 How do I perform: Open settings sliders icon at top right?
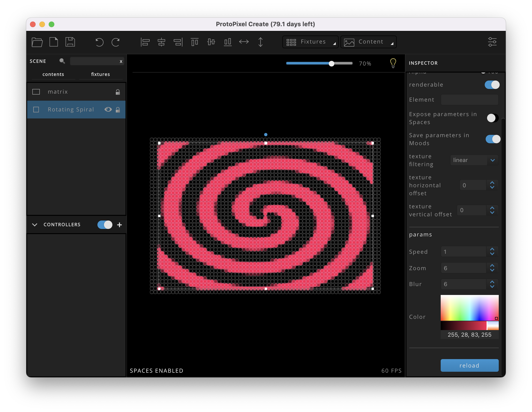[492, 42]
